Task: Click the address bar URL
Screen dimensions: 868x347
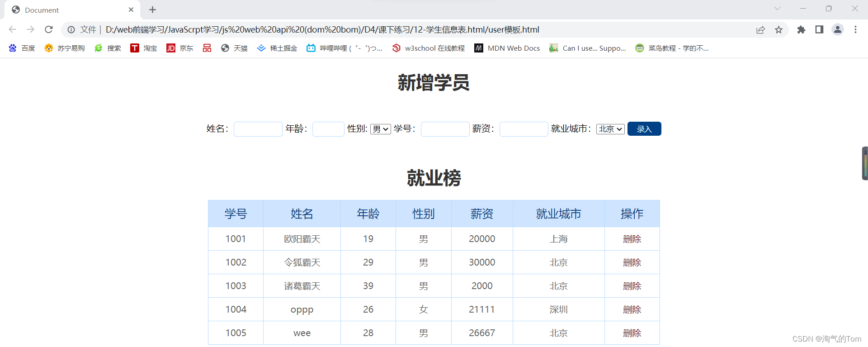Action: click(322, 29)
